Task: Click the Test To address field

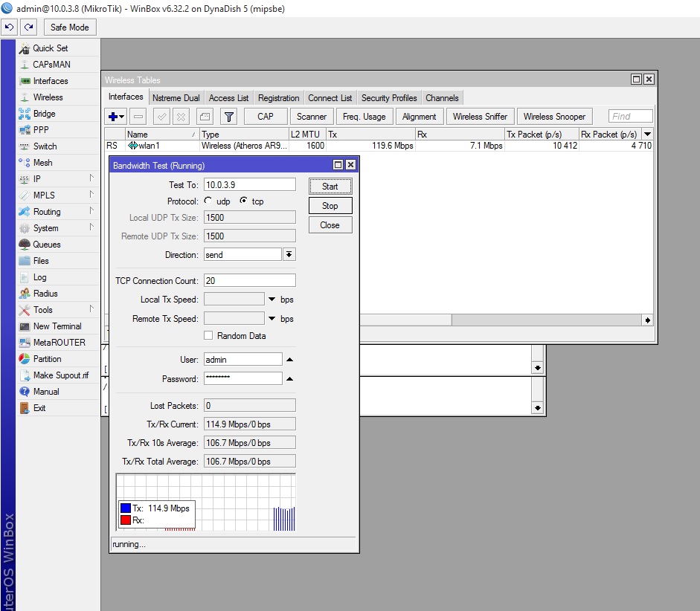Action: click(249, 185)
